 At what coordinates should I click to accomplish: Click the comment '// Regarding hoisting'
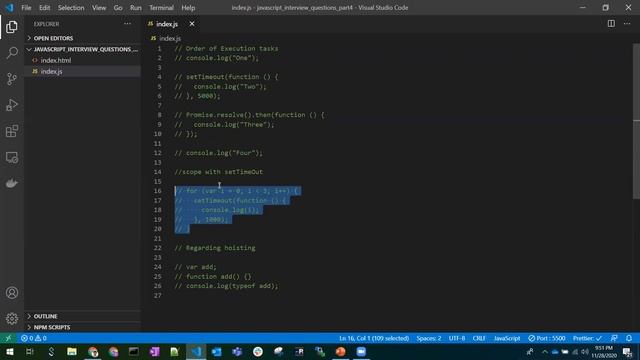point(215,248)
